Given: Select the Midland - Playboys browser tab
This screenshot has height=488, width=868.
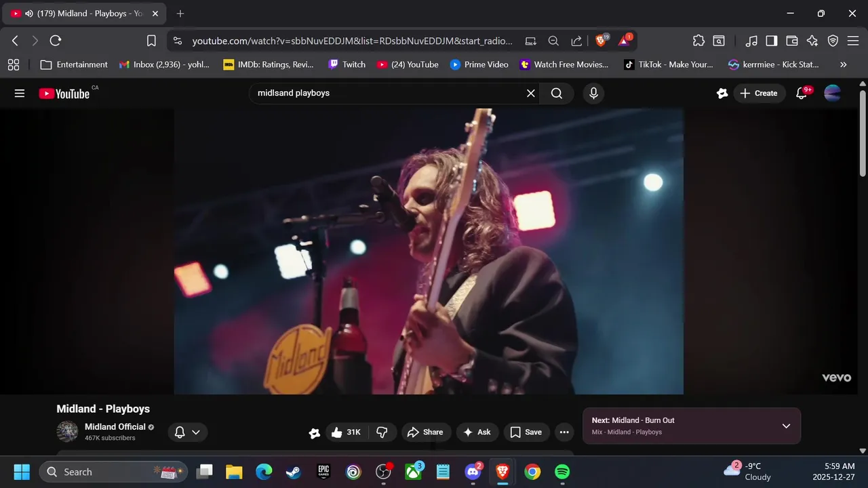Looking at the screenshot, I should 83,14.
